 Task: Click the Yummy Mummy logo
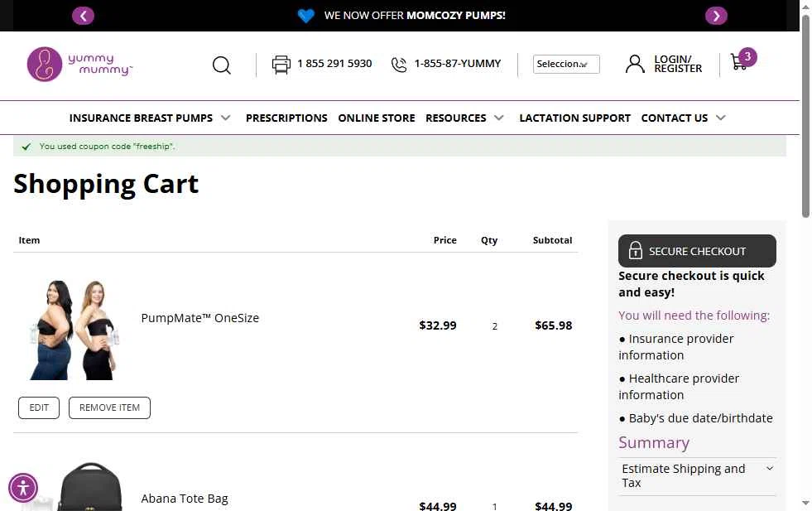coord(79,65)
